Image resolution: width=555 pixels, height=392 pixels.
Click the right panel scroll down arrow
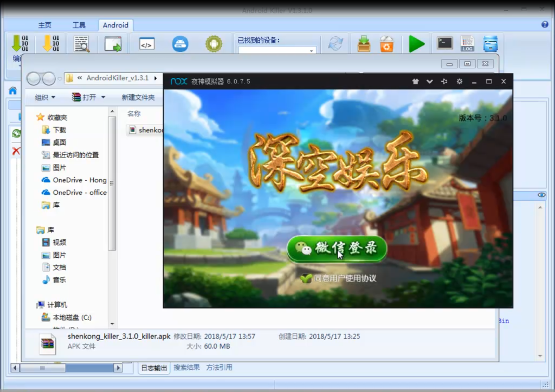[540, 356]
